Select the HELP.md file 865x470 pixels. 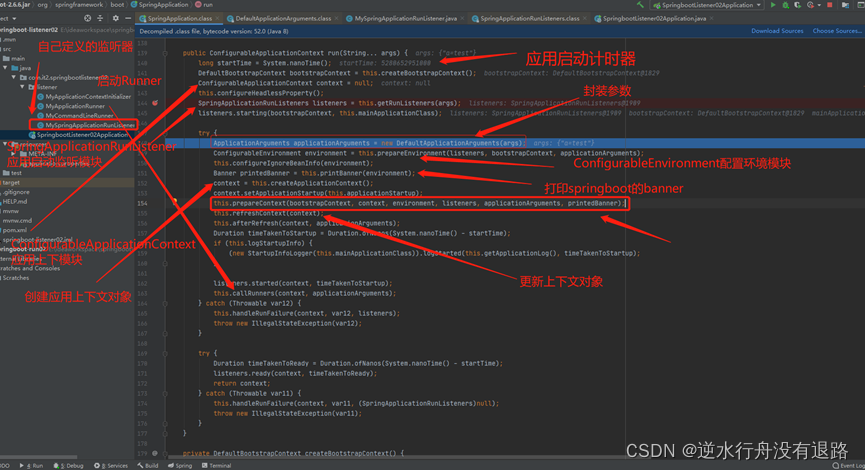15,201
